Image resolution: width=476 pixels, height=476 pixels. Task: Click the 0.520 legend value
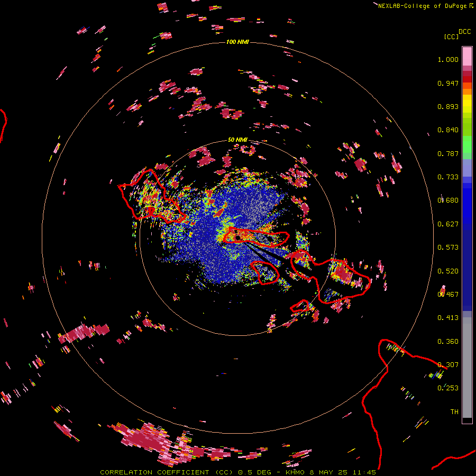448,271
